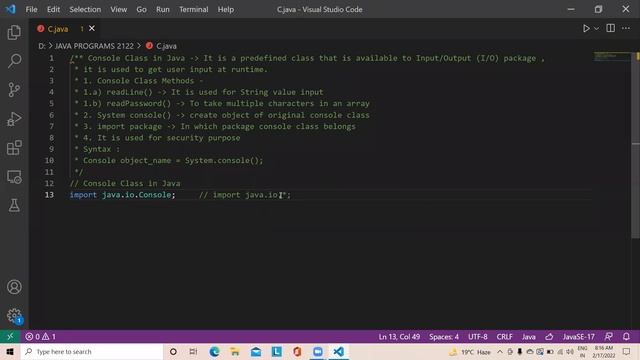Focus the Type here to search box
Image resolution: width=640 pixels, height=360 pixels.
coord(92,351)
